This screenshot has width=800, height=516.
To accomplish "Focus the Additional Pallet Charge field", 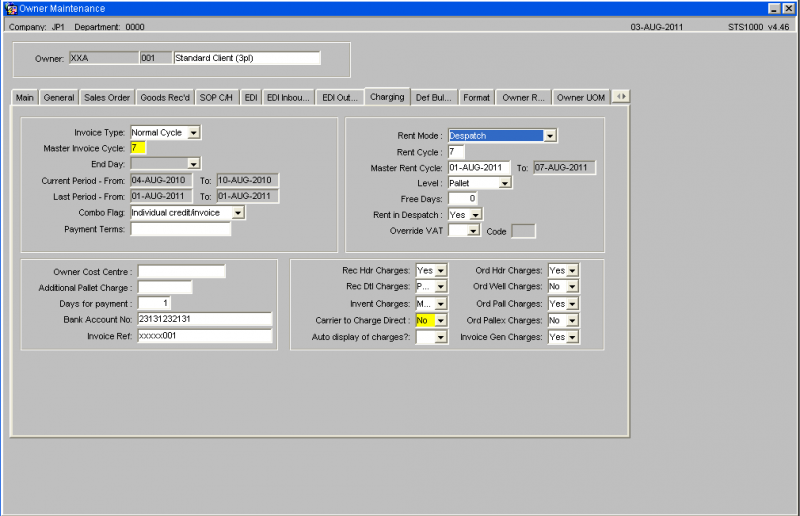I will (x=165, y=287).
